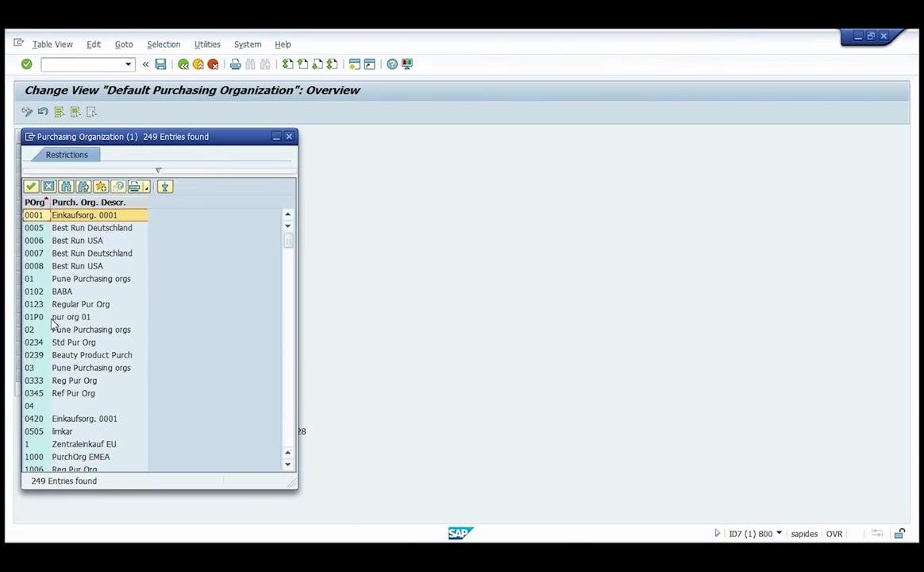Click the blue Help question mark icon
This screenshot has width=924, height=572.
pos(392,64)
